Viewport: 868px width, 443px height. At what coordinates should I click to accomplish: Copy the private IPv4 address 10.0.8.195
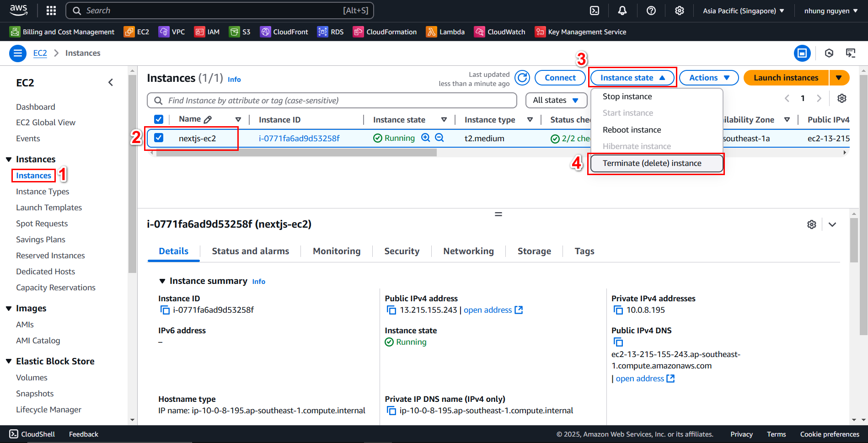coord(618,310)
